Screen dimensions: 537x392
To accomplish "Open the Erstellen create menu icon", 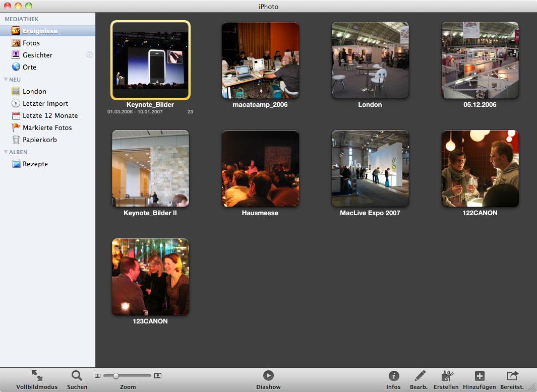I will point(447,375).
